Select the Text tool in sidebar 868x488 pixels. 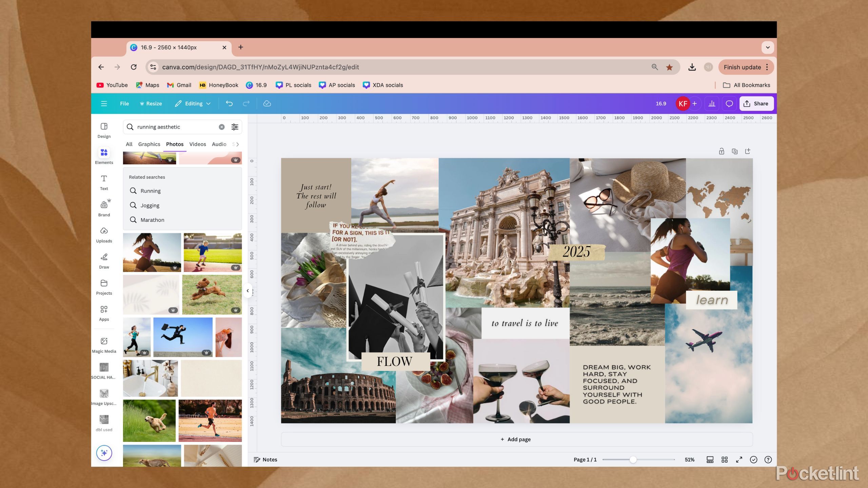coord(104,182)
